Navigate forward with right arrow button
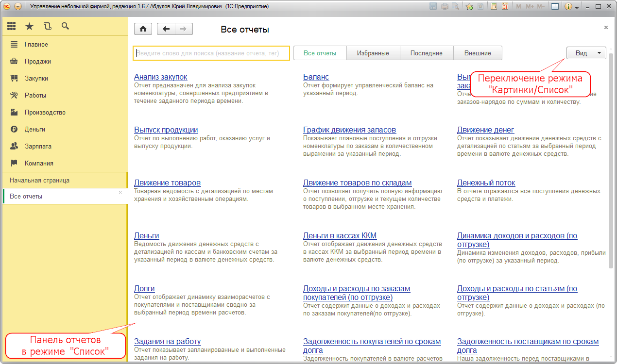Image resolution: width=617 pixels, height=364 pixels. pyautogui.click(x=184, y=29)
